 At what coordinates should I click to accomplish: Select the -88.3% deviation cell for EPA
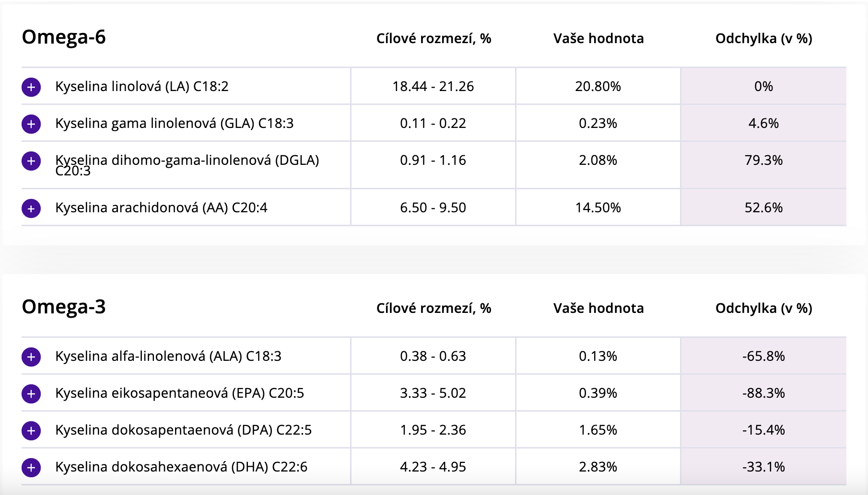(x=763, y=393)
